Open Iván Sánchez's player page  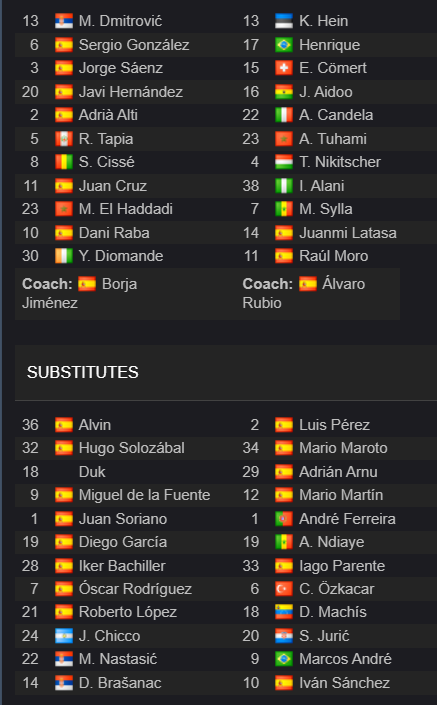click(x=344, y=683)
